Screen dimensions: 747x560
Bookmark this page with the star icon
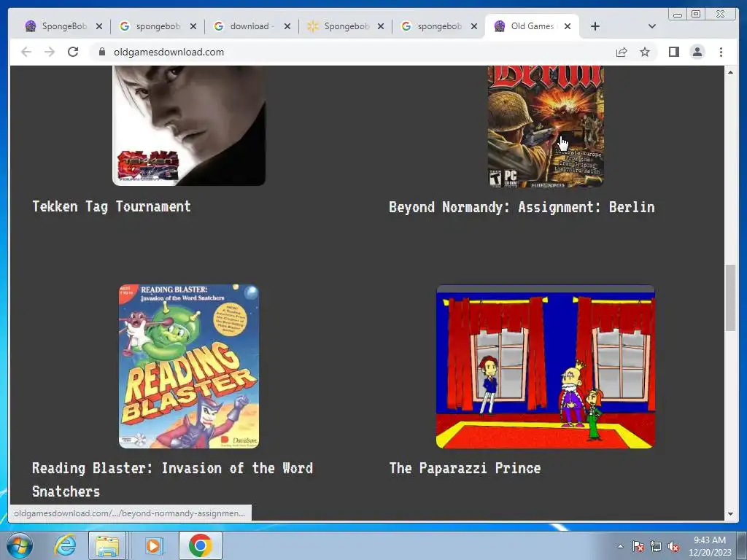pyautogui.click(x=645, y=52)
